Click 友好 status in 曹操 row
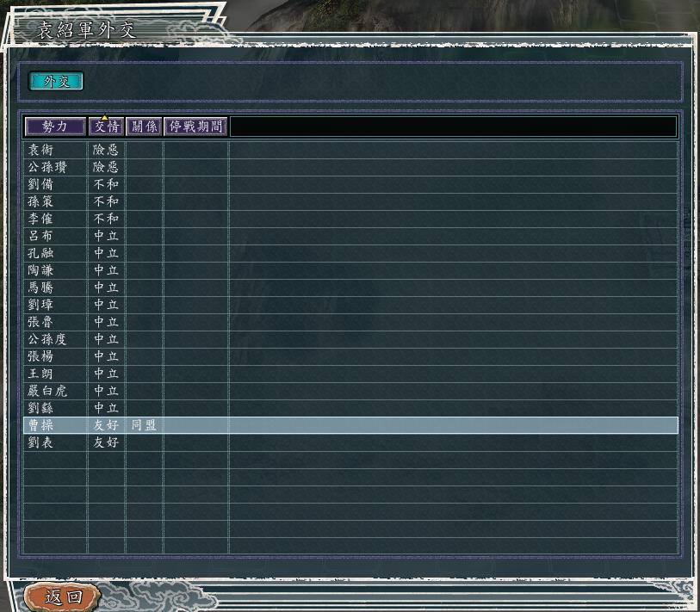Viewport: 700px width, 612px height. coord(106,425)
